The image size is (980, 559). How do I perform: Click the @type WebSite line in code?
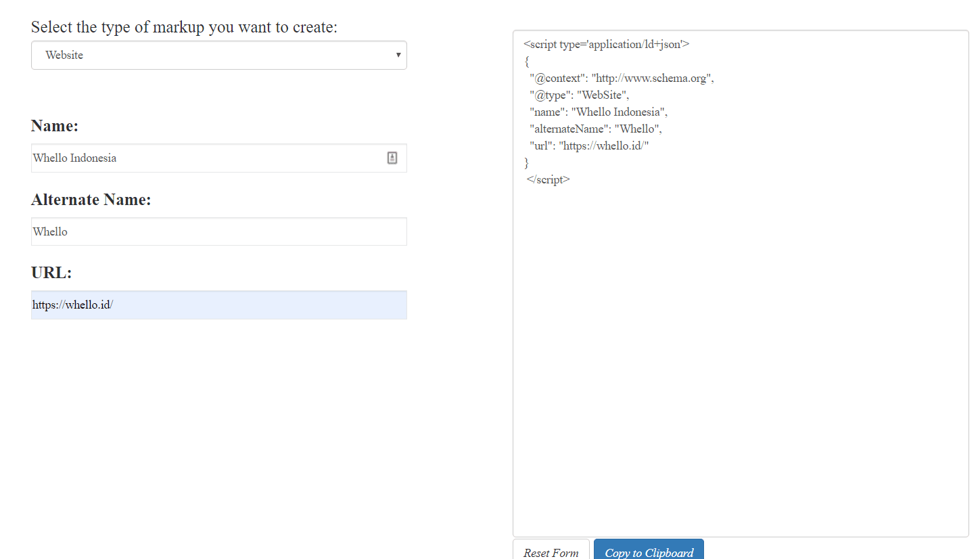(x=580, y=95)
